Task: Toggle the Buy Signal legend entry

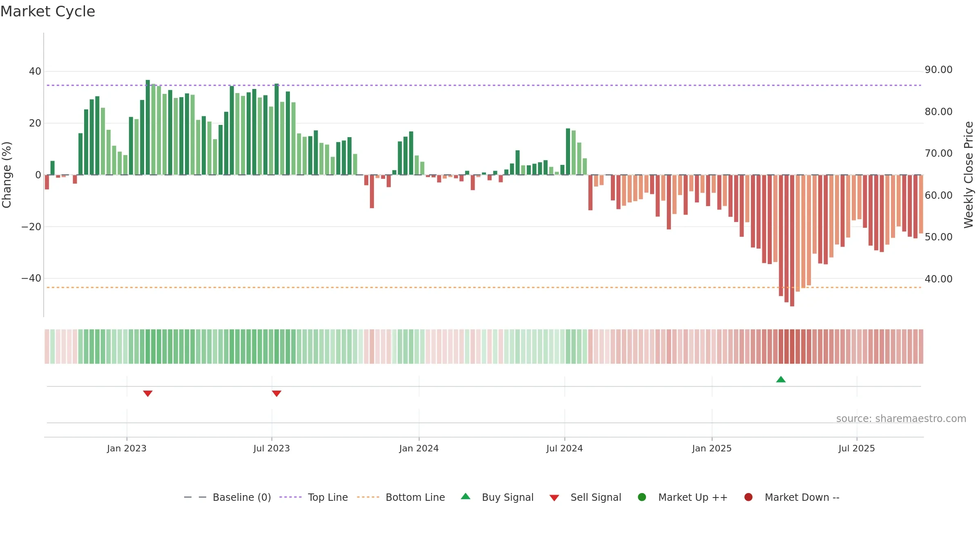Action: coord(497,497)
